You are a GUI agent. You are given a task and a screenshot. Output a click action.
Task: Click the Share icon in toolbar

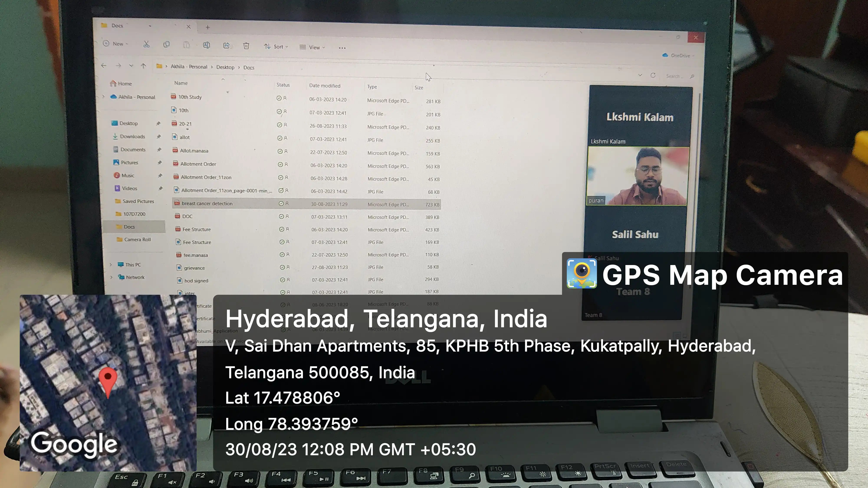click(226, 46)
